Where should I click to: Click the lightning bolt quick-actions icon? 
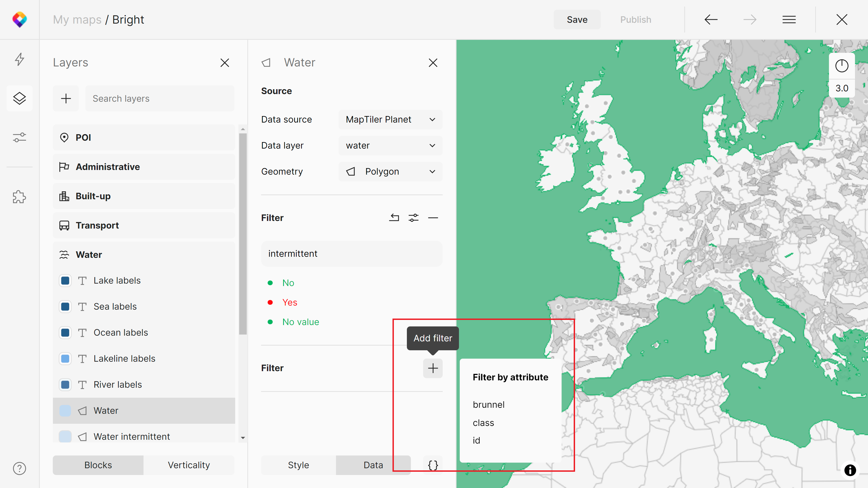click(x=20, y=59)
